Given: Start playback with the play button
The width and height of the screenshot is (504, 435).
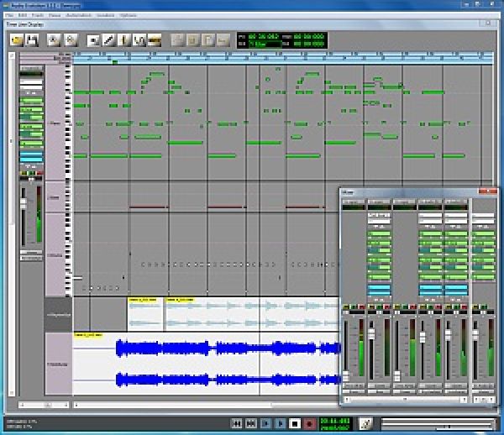Looking at the screenshot, I should click(x=280, y=424).
